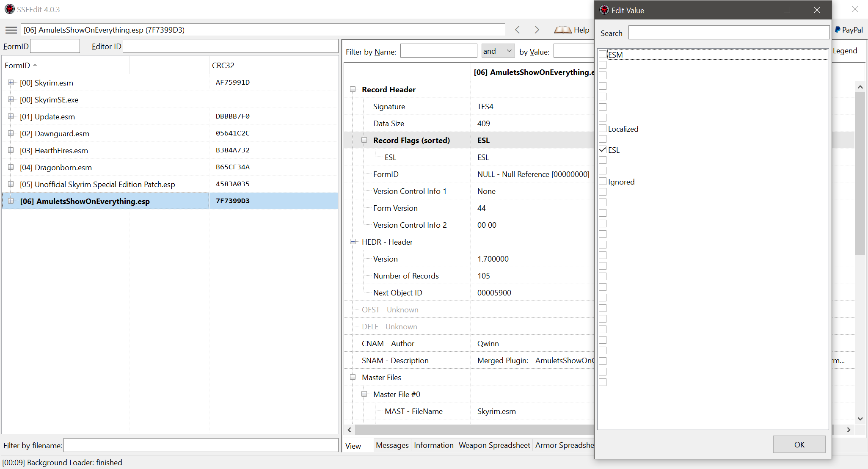Expand the [01] Update.esm node
Viewport: 868px width, 469px height.
pos(11,116)
